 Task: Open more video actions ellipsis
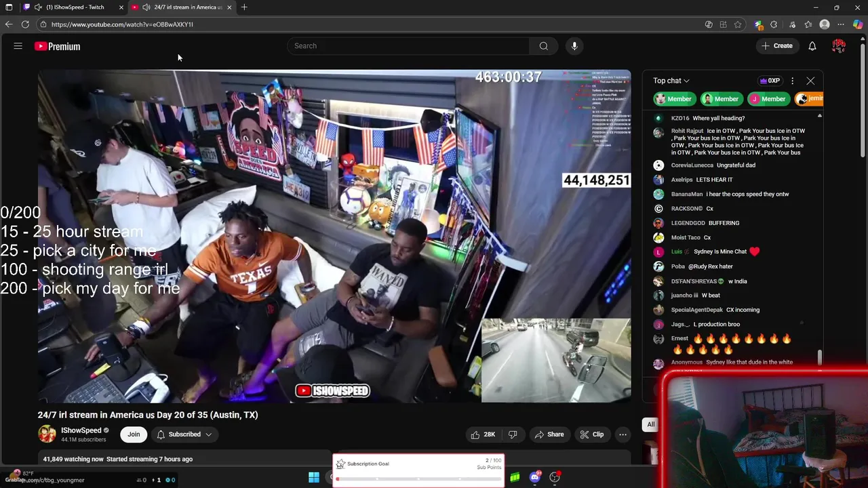tap(623, 434)
